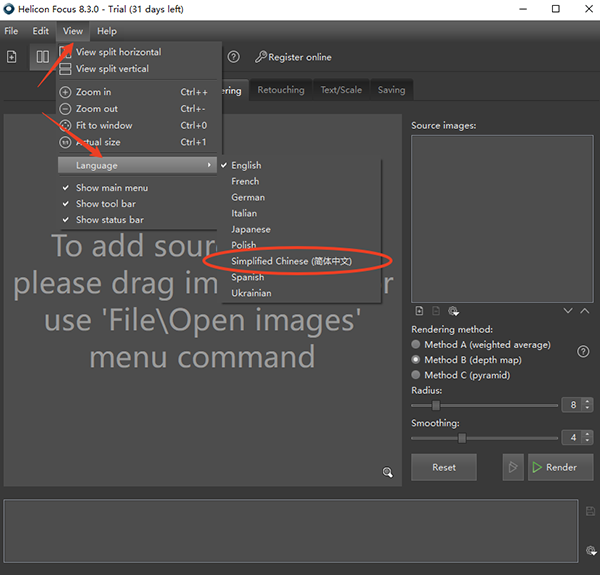
Task: Switch to the Retouching tab
Action: click(x=280, y=90)
